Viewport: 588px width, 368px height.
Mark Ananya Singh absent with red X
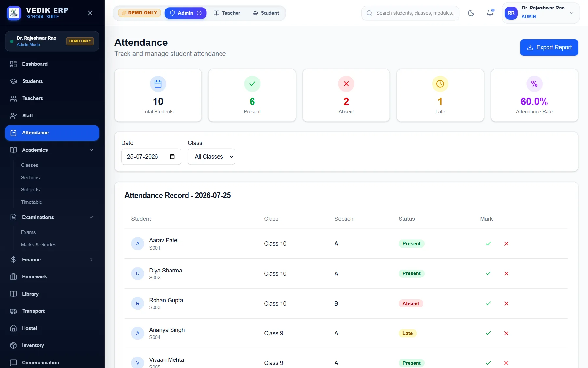point(506,333)
